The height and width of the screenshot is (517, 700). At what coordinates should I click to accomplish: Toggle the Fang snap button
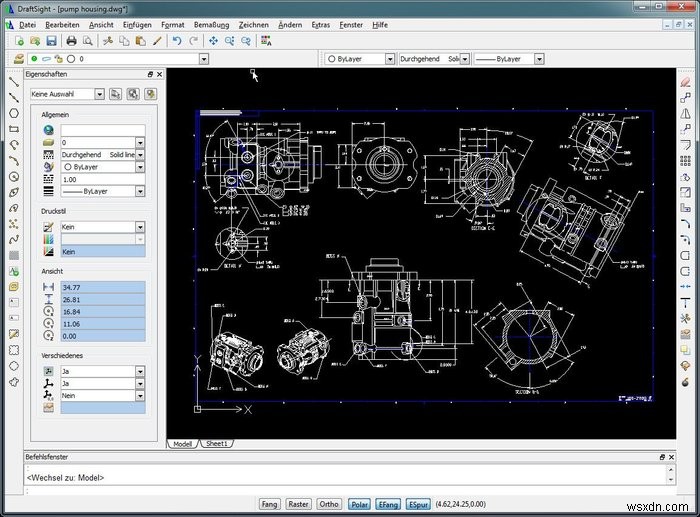(x=269, y=504)
